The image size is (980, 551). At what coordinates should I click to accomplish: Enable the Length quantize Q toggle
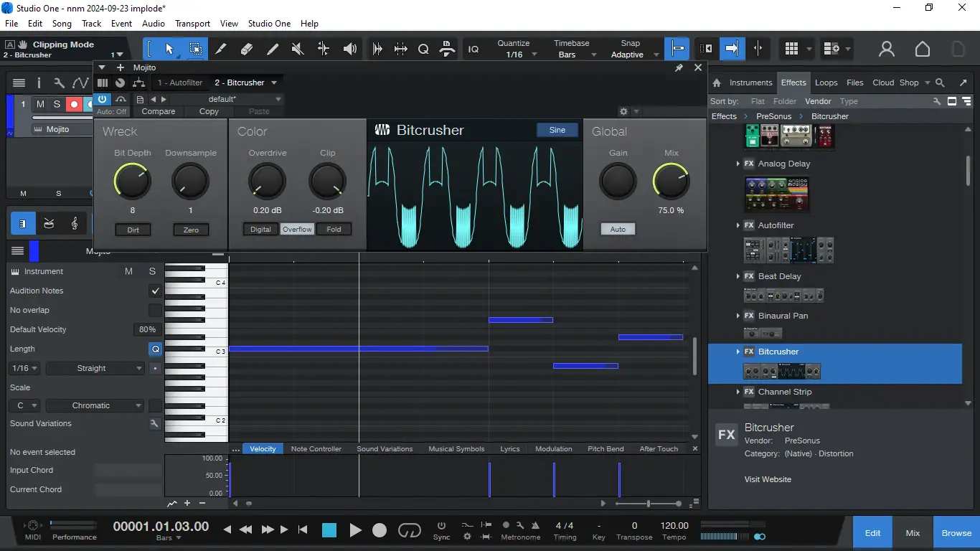(155, 349)
